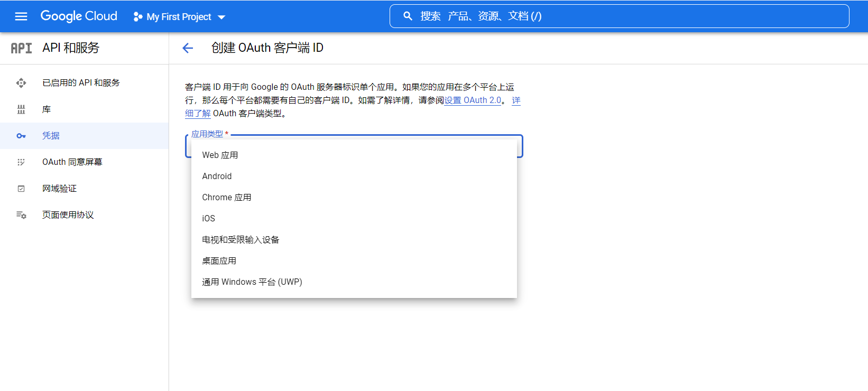868x391 pixels.
Task: Click the search magnifier icon
Action: pos(408,16)
